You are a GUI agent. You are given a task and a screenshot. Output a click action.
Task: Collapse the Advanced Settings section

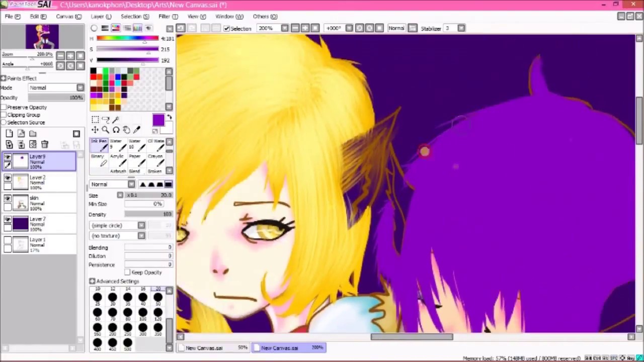(x=92, y=282)
